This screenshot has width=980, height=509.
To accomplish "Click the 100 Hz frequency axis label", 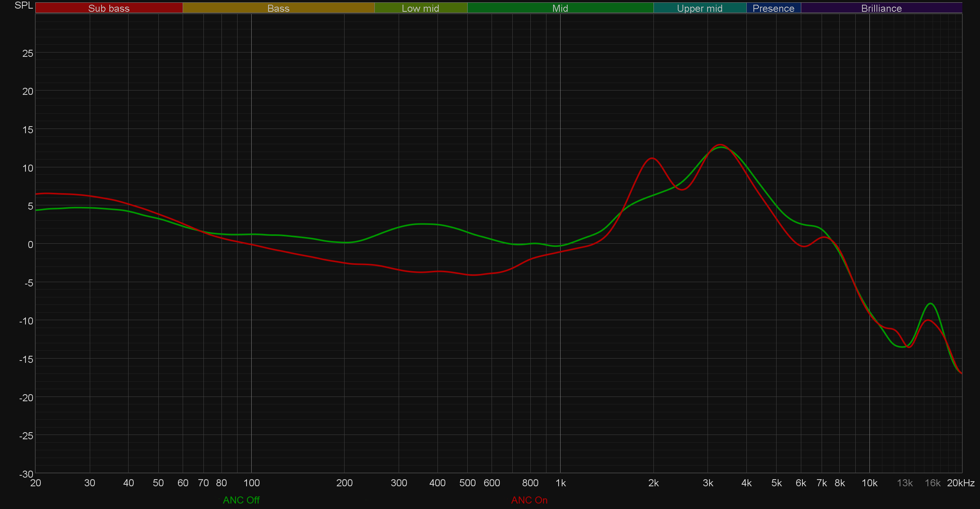I will [251, 483].
